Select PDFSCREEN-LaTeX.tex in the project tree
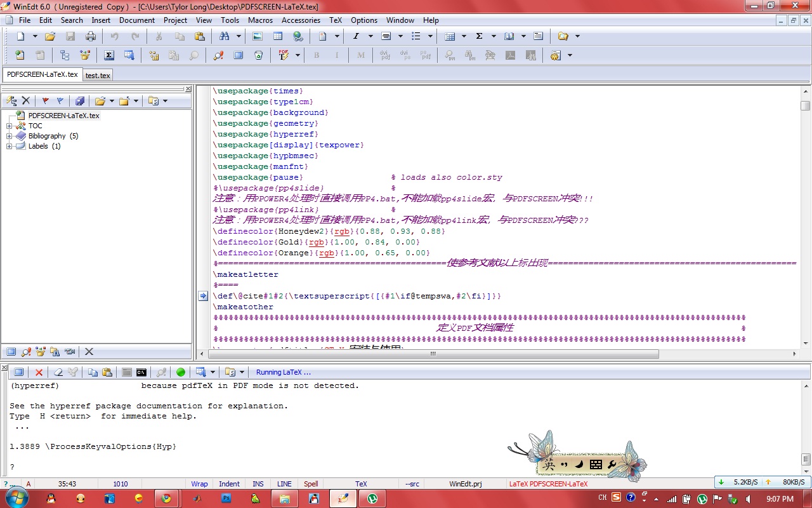The width and height of the screenshot is (812, 508). pos(63,116)
